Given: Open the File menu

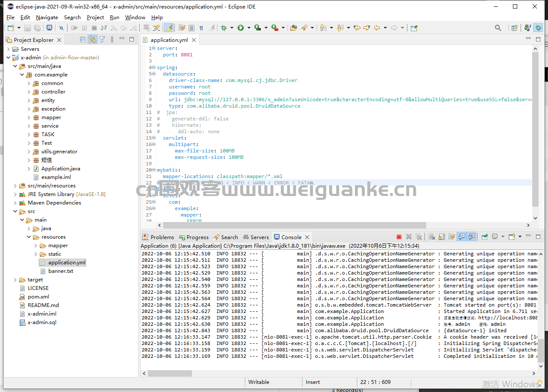Looking at the screenshot, I should (11, 18).
